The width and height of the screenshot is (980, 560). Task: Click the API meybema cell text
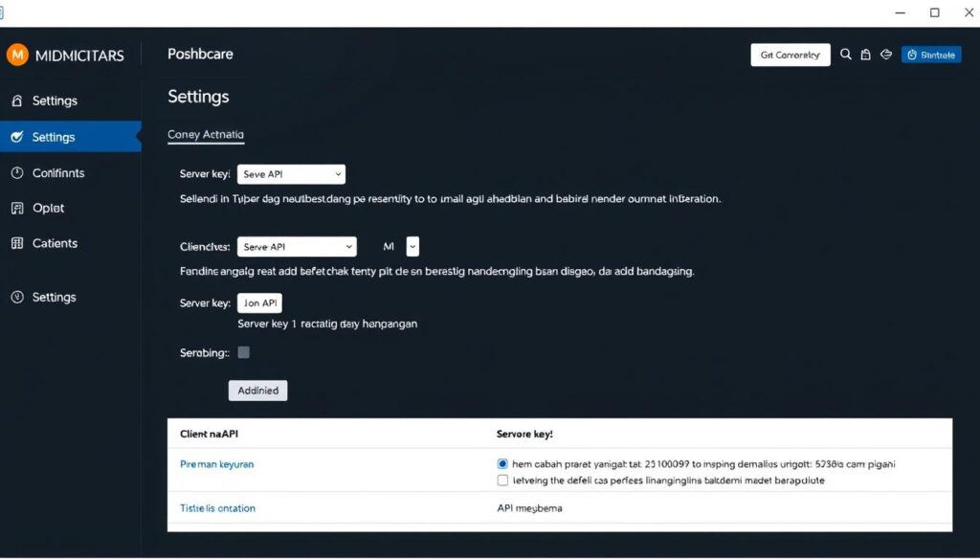tap(529, 508)
